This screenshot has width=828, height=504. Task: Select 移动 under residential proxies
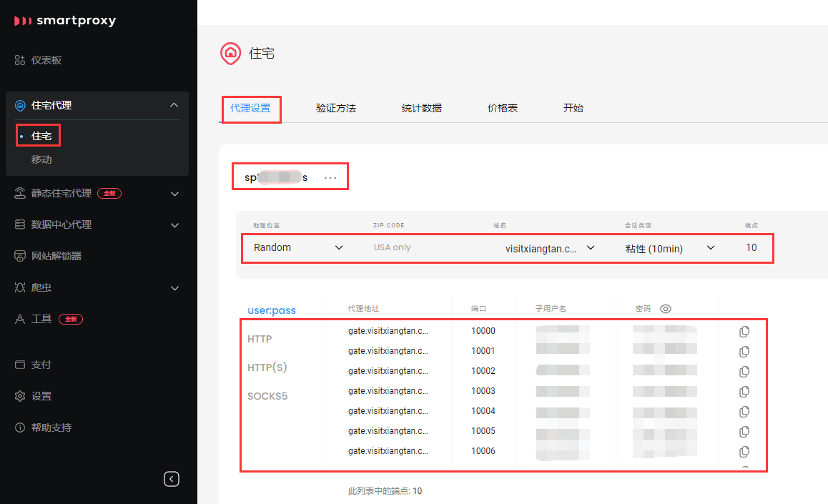point(41,159)
